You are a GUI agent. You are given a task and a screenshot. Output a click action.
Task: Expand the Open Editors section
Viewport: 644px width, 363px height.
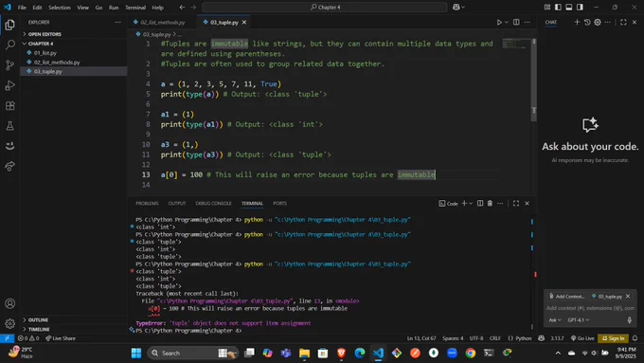point(45,34)
